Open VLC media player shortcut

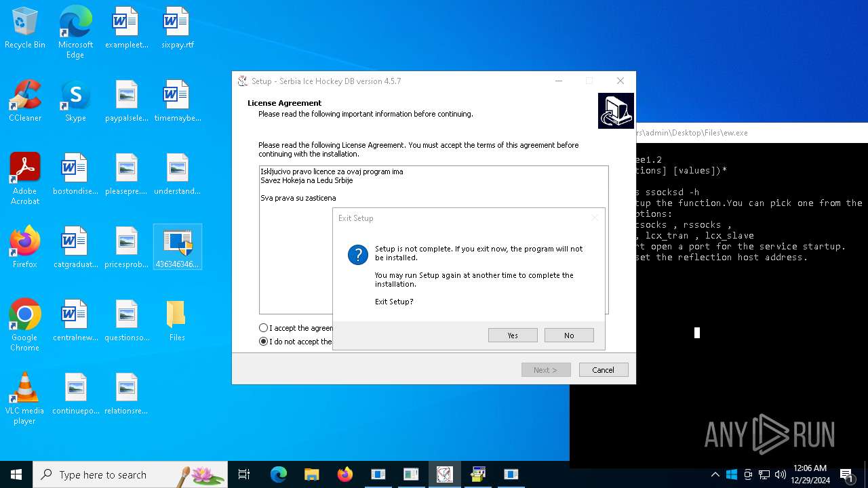pos(25,398)
